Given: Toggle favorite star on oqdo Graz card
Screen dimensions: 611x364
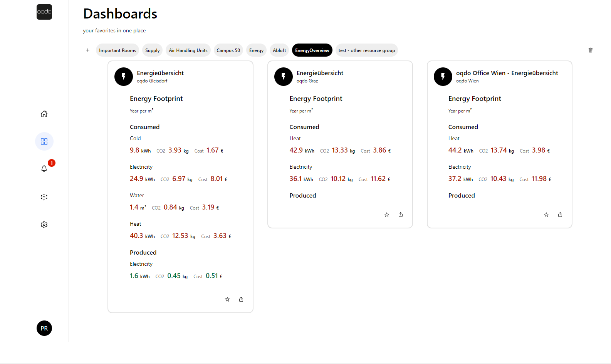Looking at the screenshot, I should 387,215.
